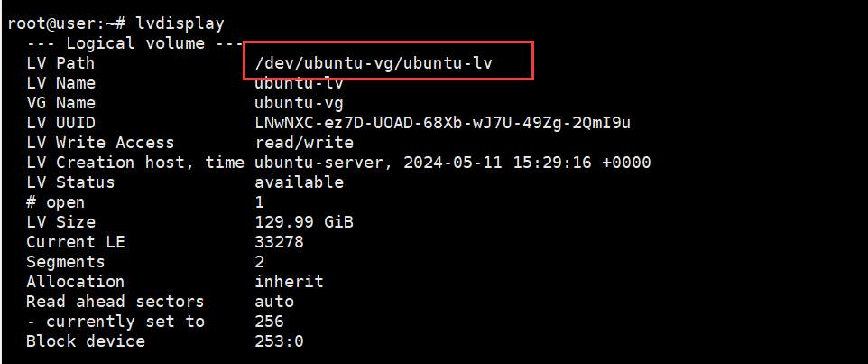Click the LV UUID value string
Screen dimensions: 868x364
[443, 123]
